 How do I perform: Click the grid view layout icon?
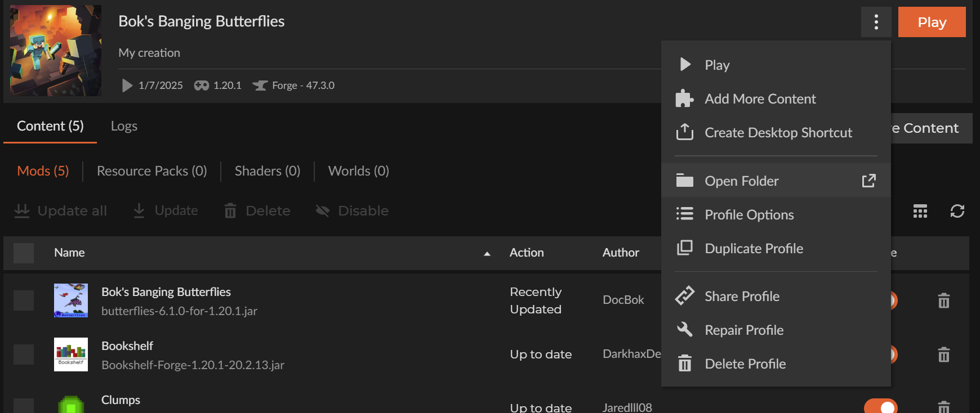[x=920, y=211]
